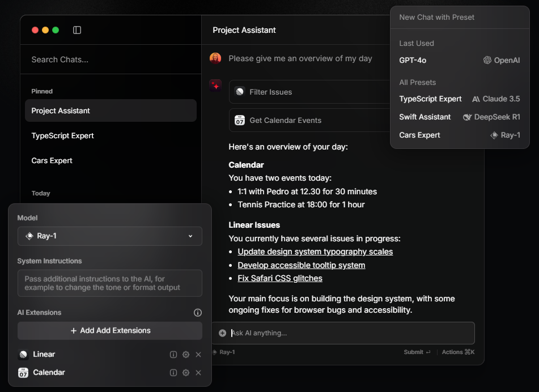Screen dimensions: 539x392
Task: Click the Submit button
Action: (417, 352)
